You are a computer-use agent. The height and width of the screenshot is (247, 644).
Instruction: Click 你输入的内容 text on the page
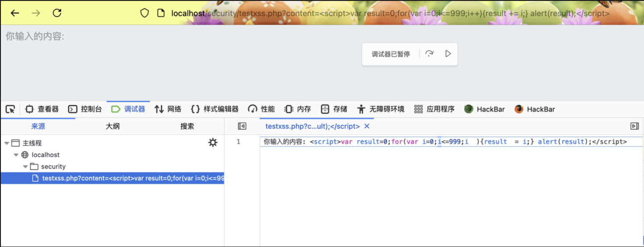35,37
